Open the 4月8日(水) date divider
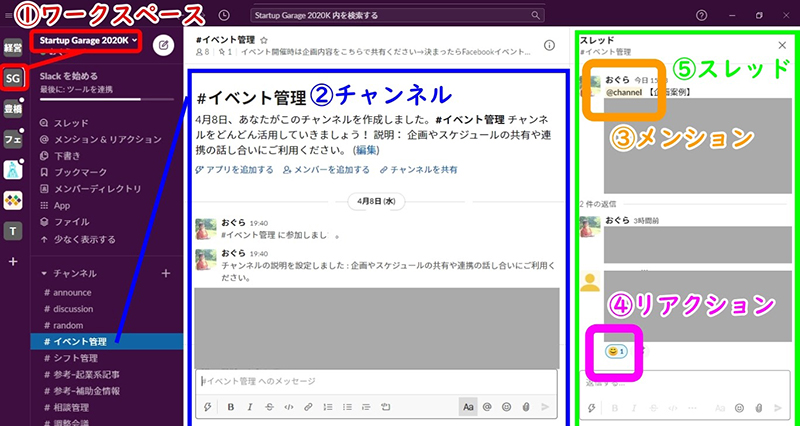Screen dimensions: 800x426 point(377,201)
